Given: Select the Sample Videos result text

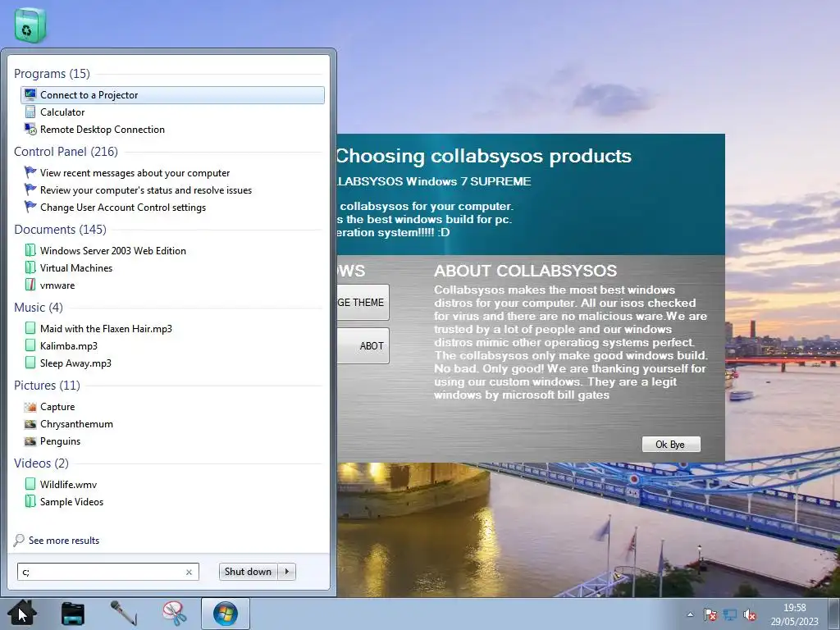Looking at the screenshot, I should click(x=72, y=501).
